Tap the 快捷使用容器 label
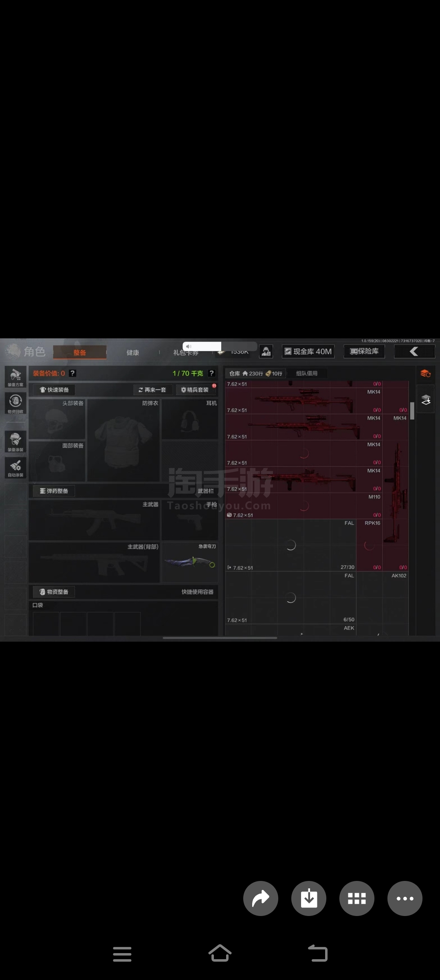This screenshot has width=440, height=980. [198, 592]
